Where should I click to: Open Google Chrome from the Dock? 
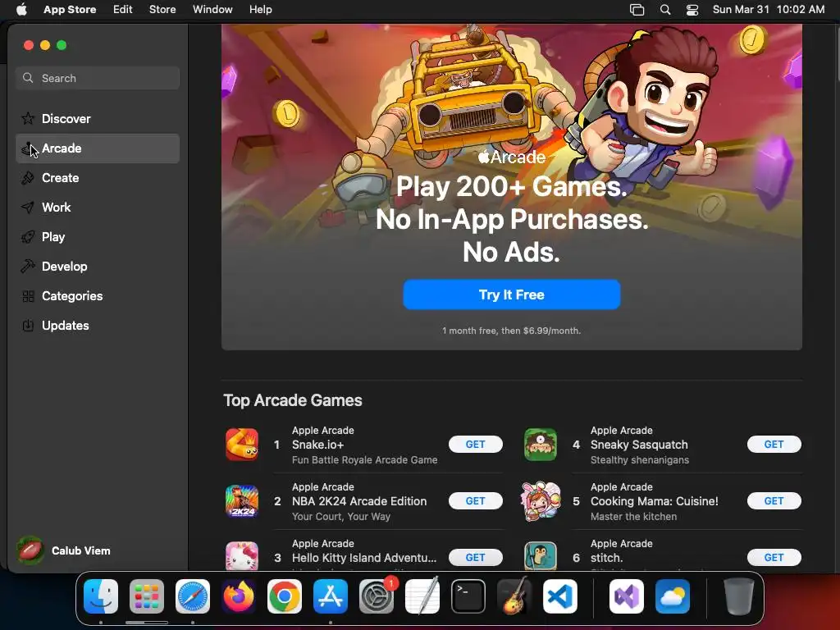pos(284,596)
